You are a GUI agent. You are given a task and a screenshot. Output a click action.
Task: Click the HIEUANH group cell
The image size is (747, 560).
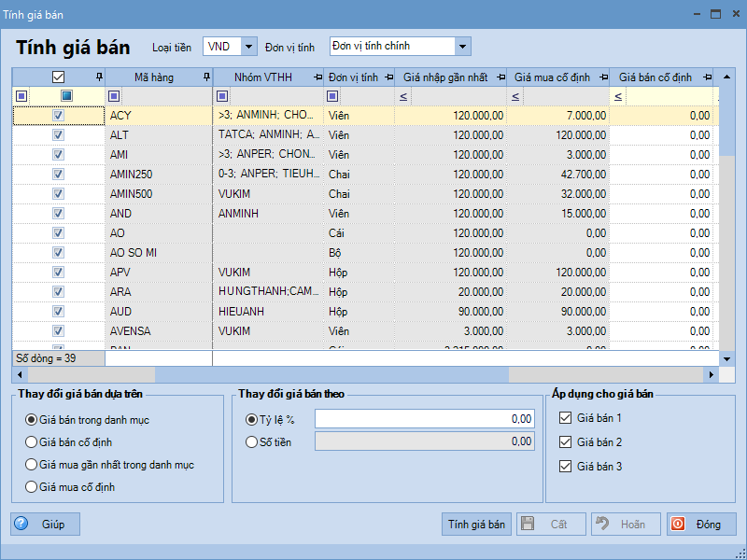[268, 312]
